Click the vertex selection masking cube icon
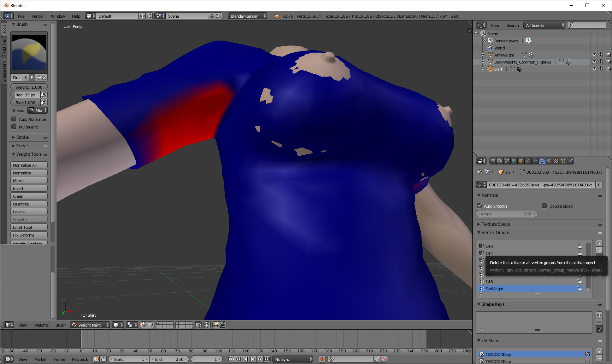The width and height of the screenshot is (612, 364). pyautogui.click(x=150, y=325)
